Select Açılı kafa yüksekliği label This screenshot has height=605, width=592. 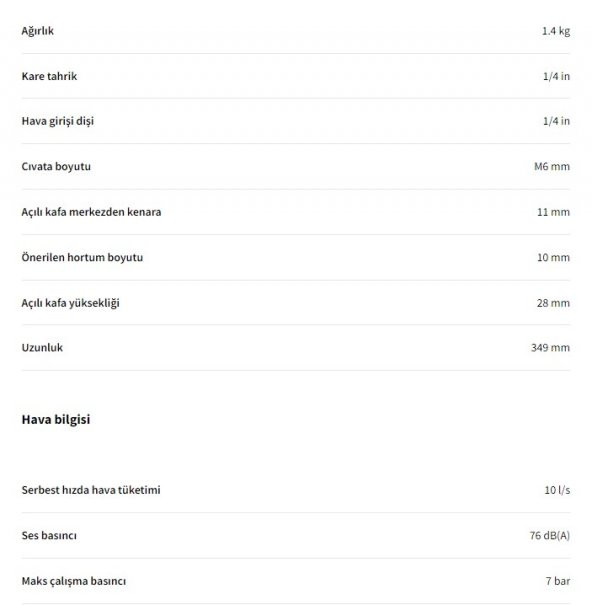coord(70,303)
